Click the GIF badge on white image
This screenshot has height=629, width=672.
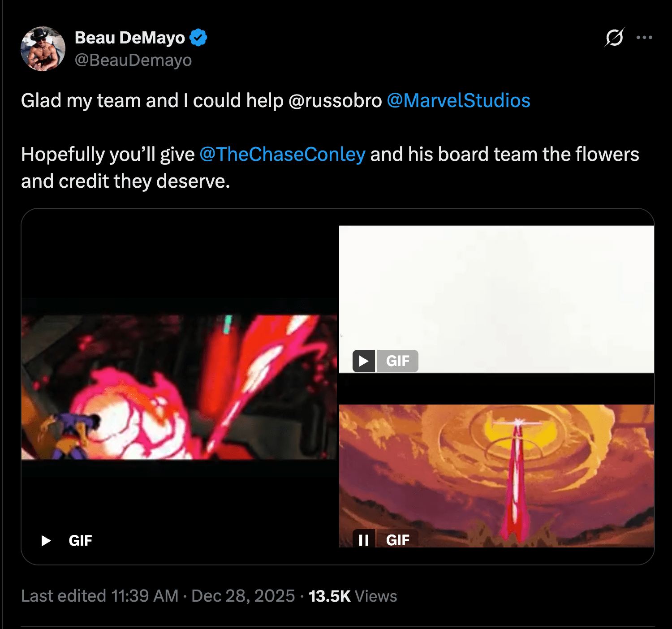[398, 361]
